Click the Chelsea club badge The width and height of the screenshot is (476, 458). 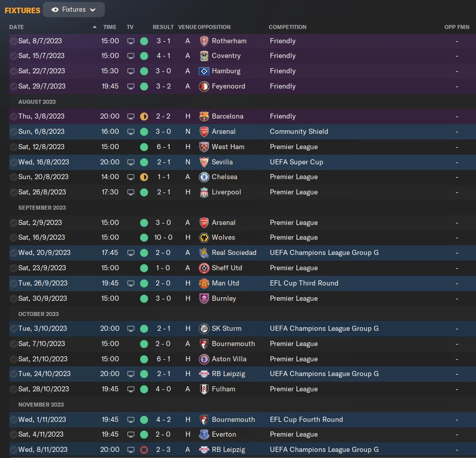coord(204,177)
